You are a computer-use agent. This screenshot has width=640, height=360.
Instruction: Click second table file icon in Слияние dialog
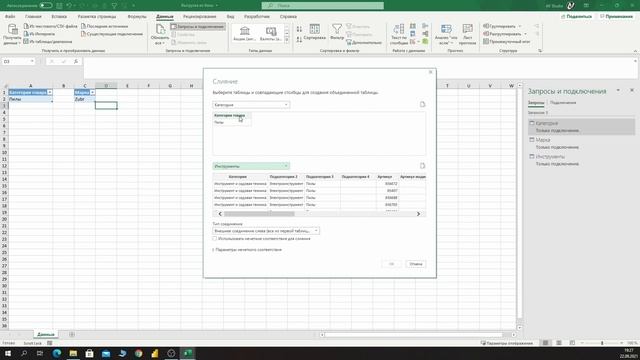[422, 166]
